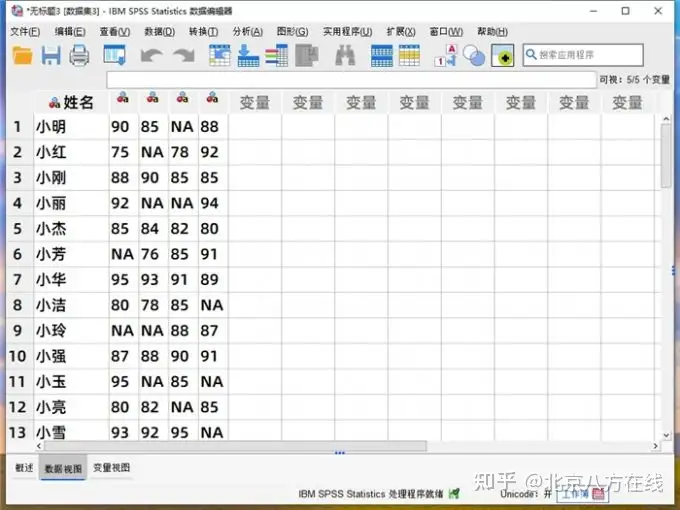Open the 实用程序(U) menu
The image size is (680, 510).
coord(347,32)
